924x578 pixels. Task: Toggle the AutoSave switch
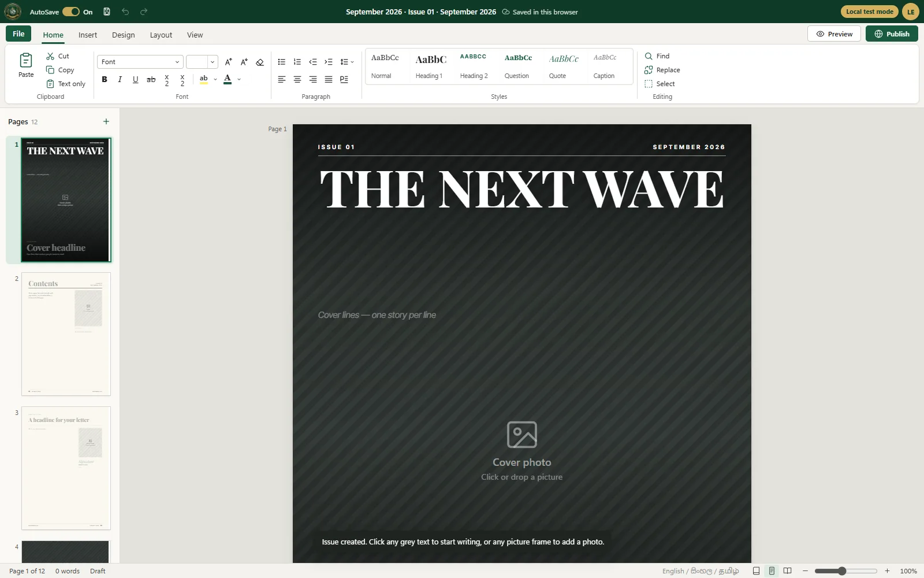click(x=71, y=12)
